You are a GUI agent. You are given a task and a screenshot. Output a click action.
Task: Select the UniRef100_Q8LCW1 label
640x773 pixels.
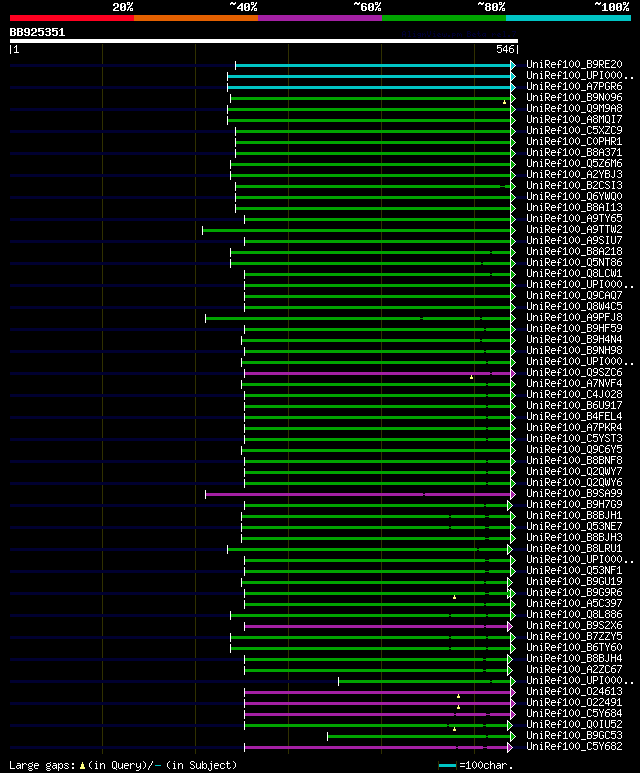pyautogui.click(x=574, y=274)
